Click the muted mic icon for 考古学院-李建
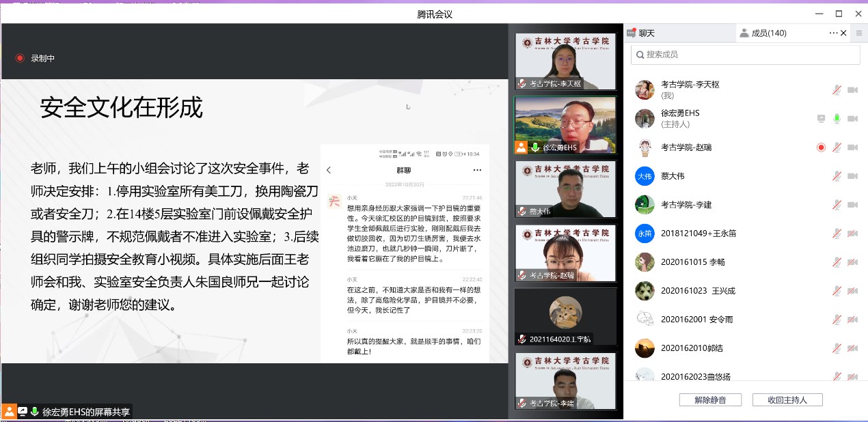The height and width of the screenshot is (422, 868). [x=837, y=205]
